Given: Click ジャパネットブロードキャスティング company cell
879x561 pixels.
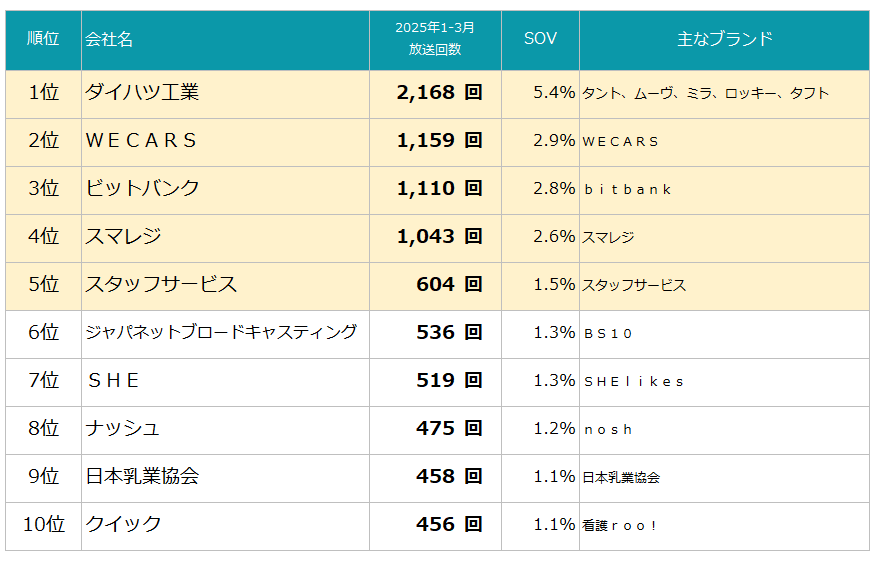Looking at the screenshot, I should tap(225, 335).
